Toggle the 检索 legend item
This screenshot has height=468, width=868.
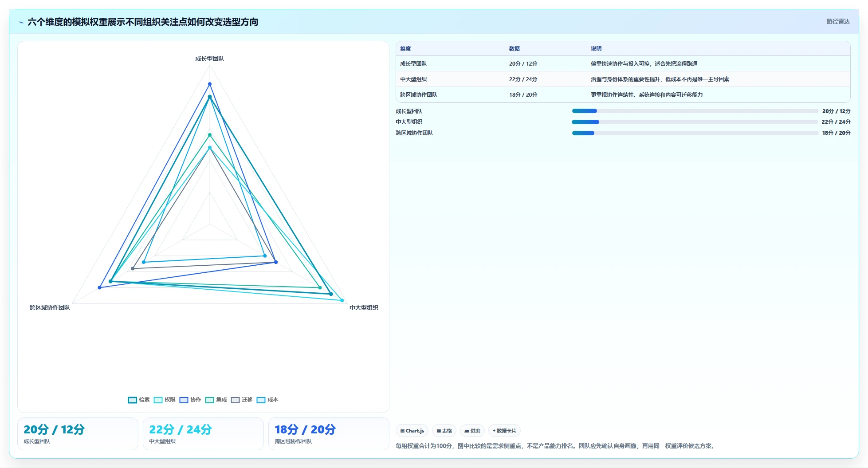pyautogui.click(x=139, y=400)
